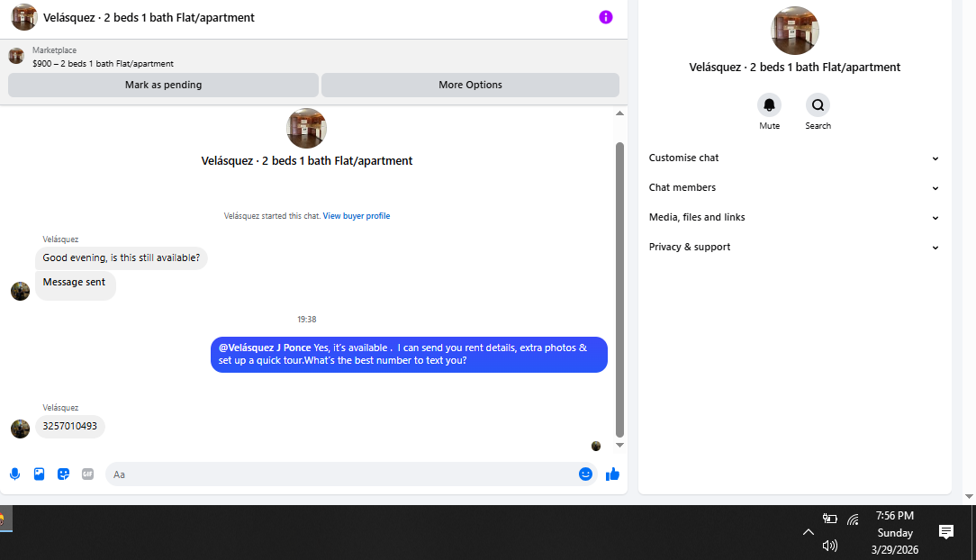Click the chat vertical scrollbar thumb
This screenshot has height=560, width=976.
point(619,289)
